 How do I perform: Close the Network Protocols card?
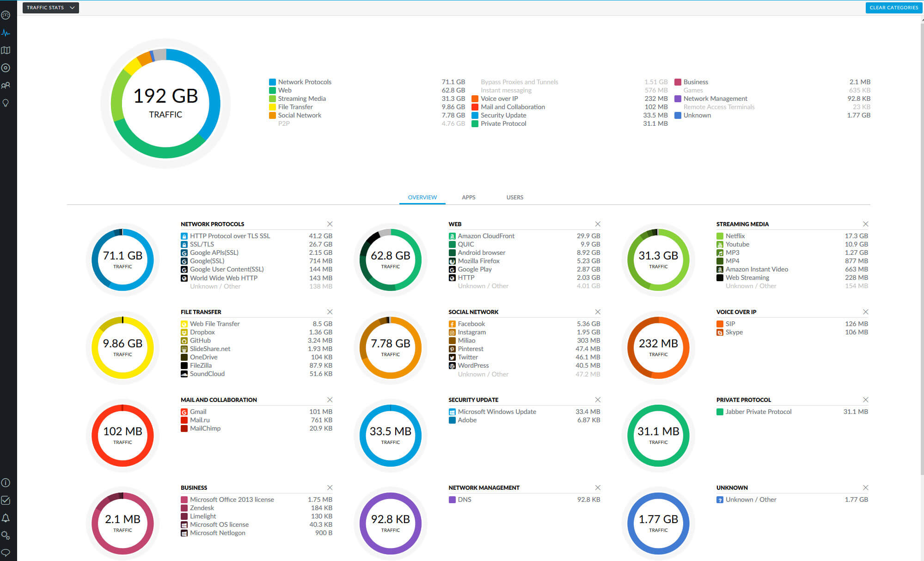pyautogui.click(x=330, y=224)
